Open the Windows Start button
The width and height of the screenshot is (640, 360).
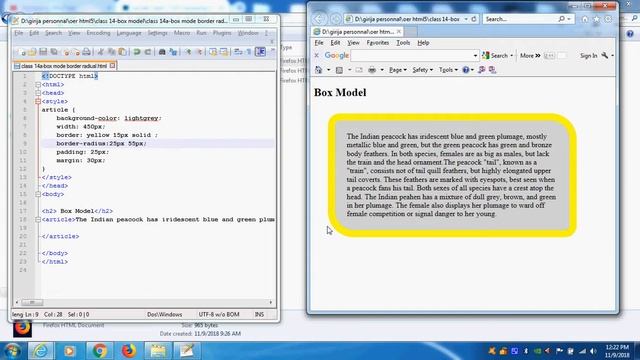12,351
